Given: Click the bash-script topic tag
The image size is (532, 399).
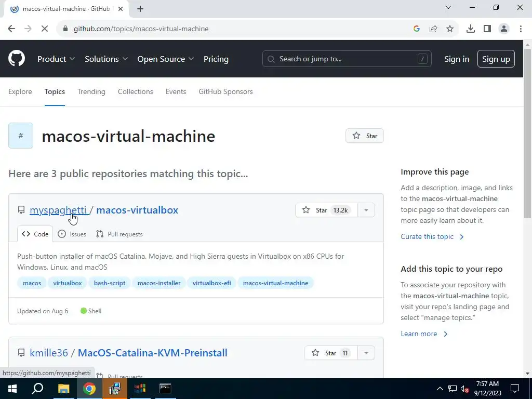Looking at the screenshot, I should [110, 283].
